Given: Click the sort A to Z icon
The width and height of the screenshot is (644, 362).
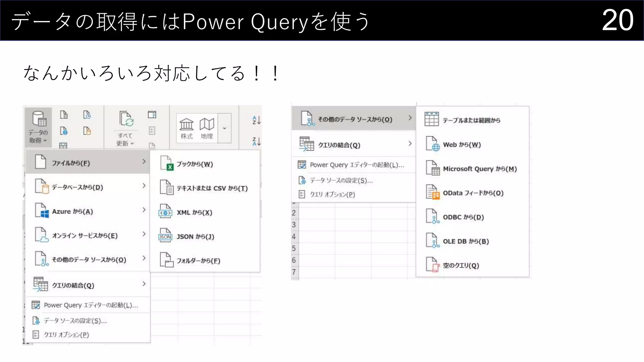Looking at the screenshot, I should pos(257,120).
